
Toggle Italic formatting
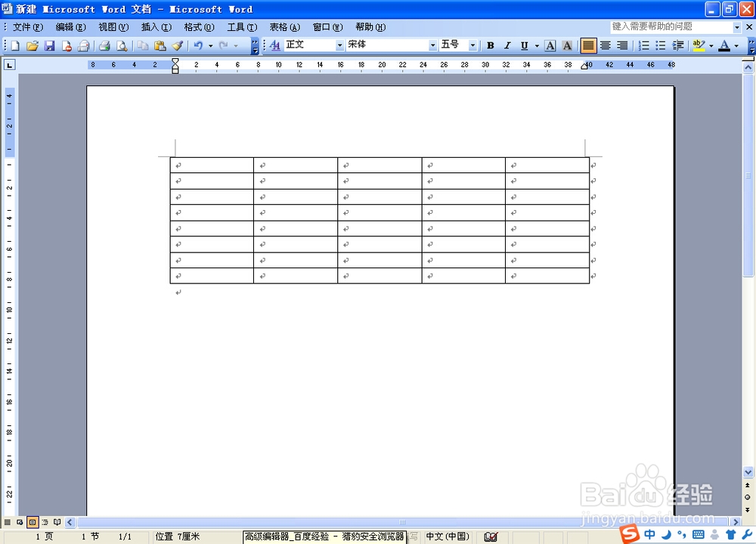(x=507, y=46)
